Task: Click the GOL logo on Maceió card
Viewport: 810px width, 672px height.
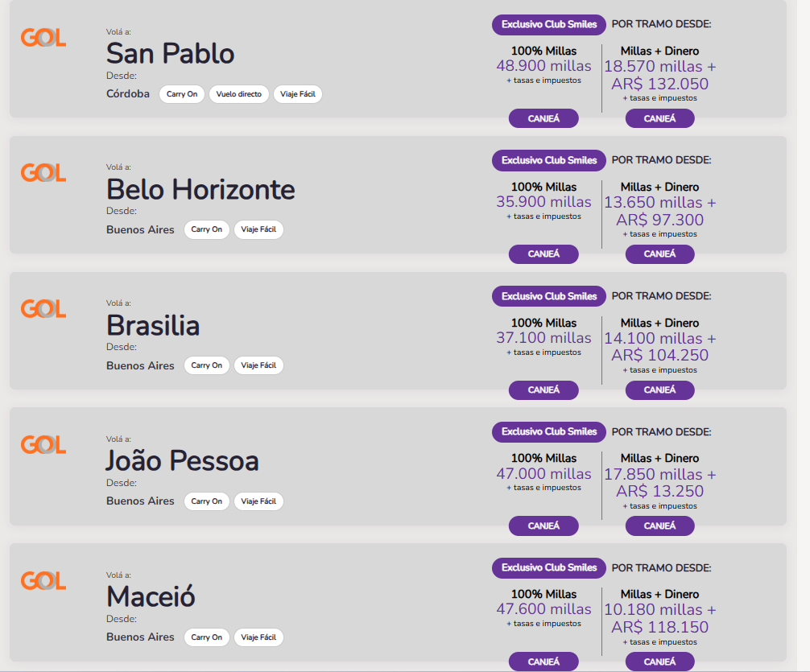Action: point(43,580)
